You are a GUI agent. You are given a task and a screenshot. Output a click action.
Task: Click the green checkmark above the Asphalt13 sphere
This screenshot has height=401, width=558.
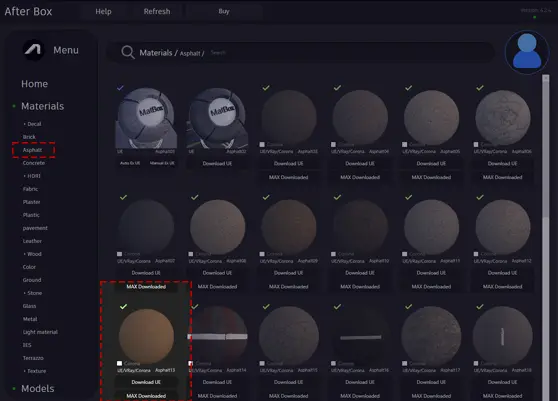[123, 306]
